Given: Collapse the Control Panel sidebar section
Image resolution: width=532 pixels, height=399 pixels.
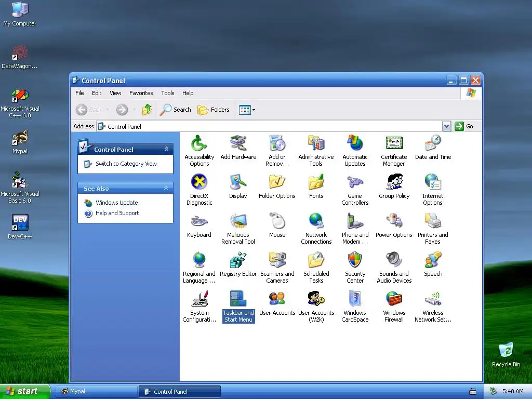Looking at the screenshot, I should coord(166,149).
